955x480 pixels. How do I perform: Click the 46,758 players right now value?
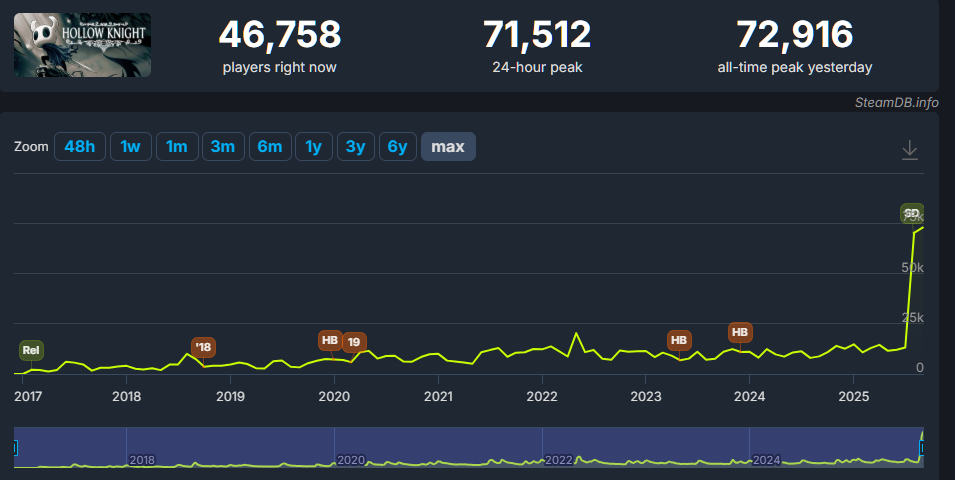click(280, 35)
